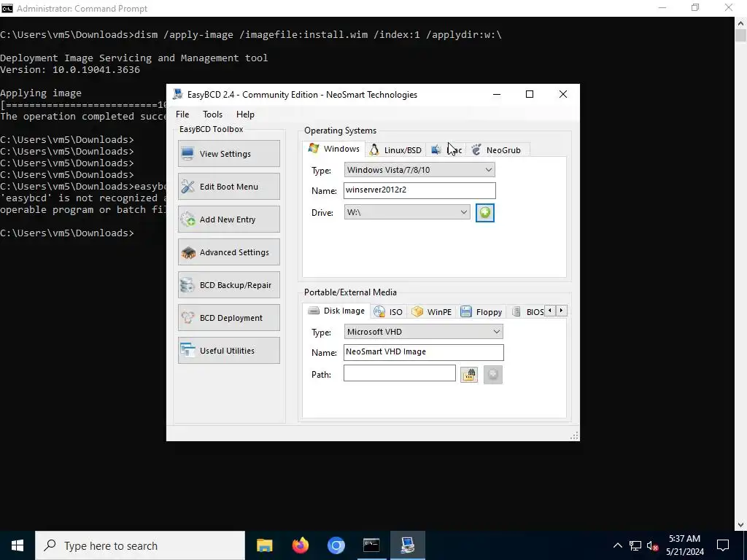Expand the Microsoft VHD Type dropdown
The image size is (747, 560).
point(423,332)
